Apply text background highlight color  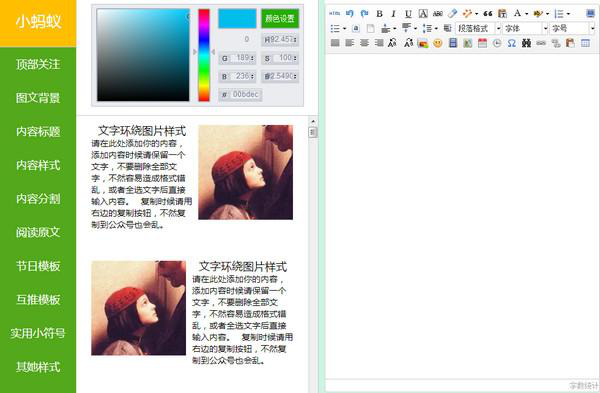coord(538,13)
